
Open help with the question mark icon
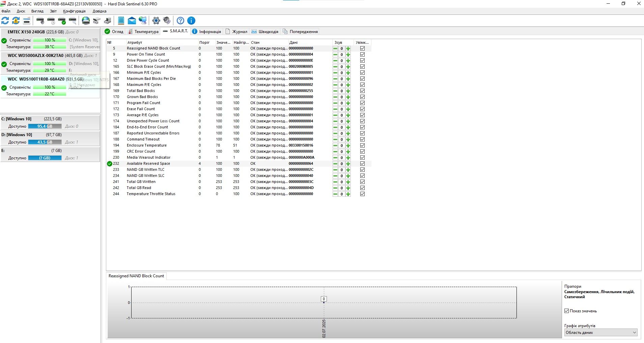(180, 21)
